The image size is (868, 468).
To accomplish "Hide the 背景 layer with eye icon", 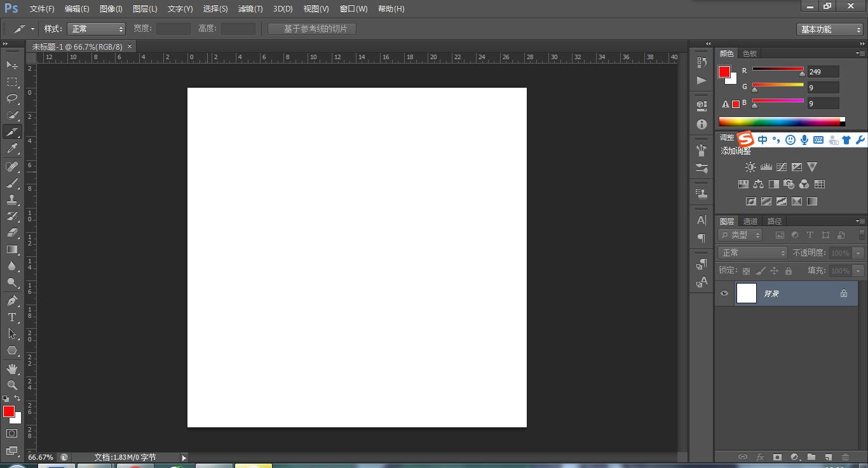I will click(724, 294).
